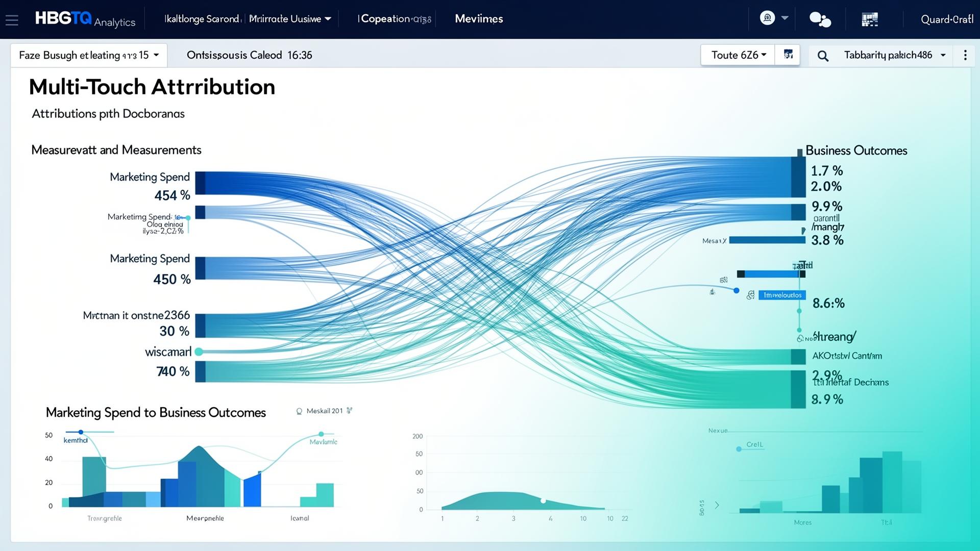Click the Measurevatt and Measurements heading
This screenshot has height=551, width=980.
(116, 150)
